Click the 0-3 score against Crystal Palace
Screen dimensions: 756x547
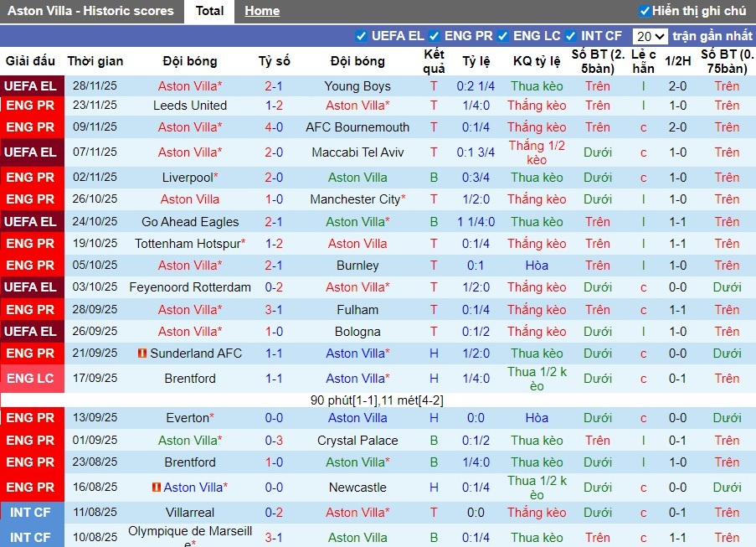pos(274,441)
